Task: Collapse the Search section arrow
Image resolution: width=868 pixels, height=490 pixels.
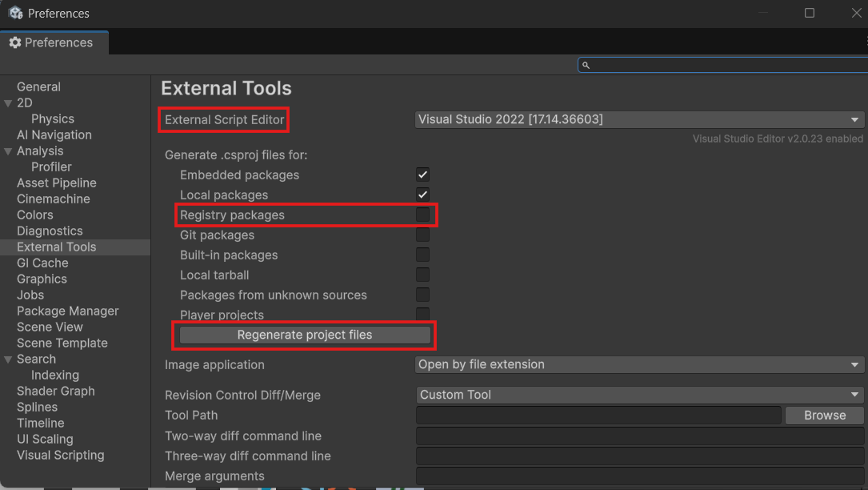Action: 8,359
